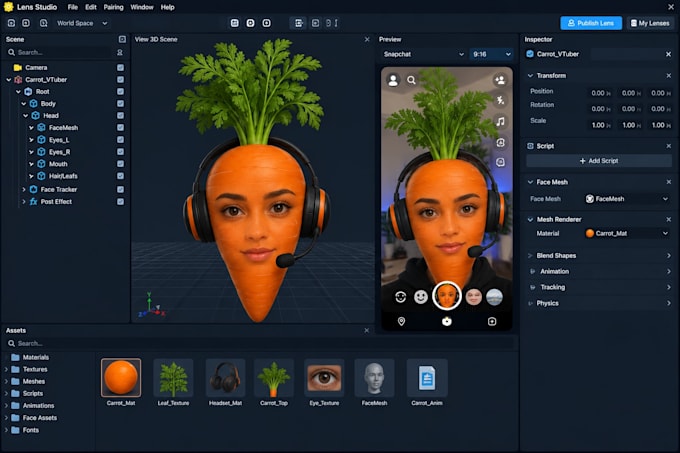The width and height of the screenshot is (680, 453).
Task: Toggle the FaceMesh visibility checkbox in Scene
Action: 121,128
